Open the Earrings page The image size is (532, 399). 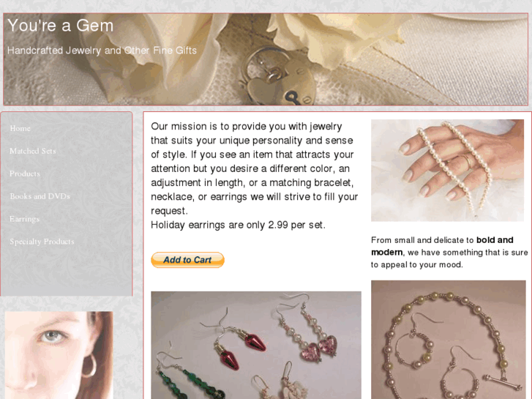pyautogui.click(x=24, y=219)
